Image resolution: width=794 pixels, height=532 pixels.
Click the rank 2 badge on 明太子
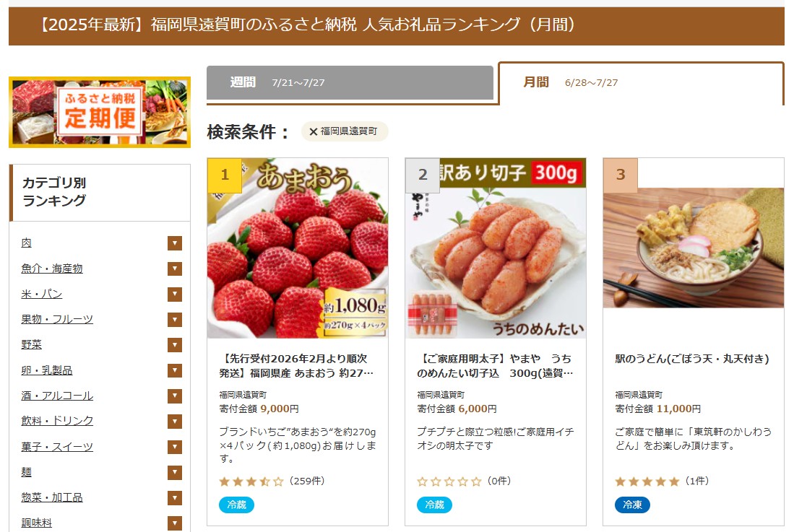tap(423, 175)
